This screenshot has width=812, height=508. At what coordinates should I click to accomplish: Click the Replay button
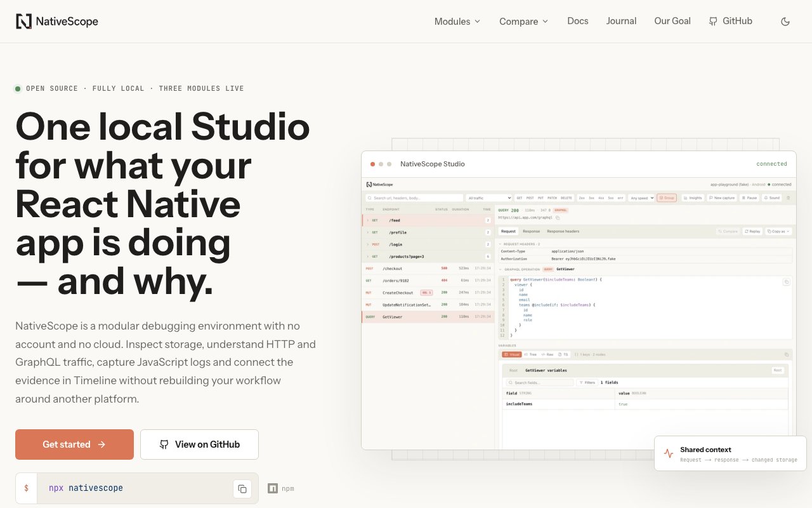[752, 231]
